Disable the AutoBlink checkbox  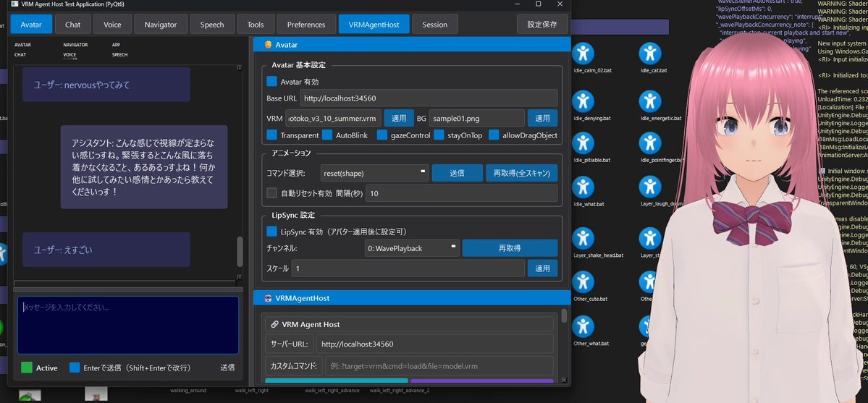coord(327,135)
